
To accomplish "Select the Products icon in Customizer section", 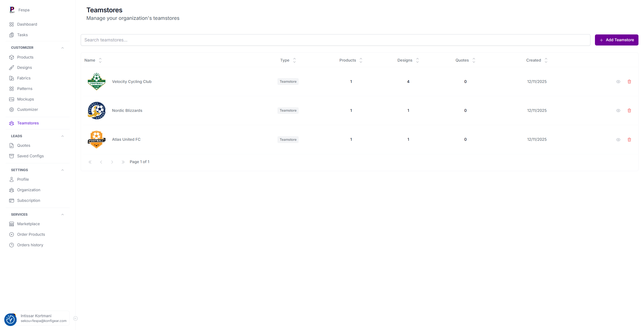I will pyautogui.click(x=12, y=57).
